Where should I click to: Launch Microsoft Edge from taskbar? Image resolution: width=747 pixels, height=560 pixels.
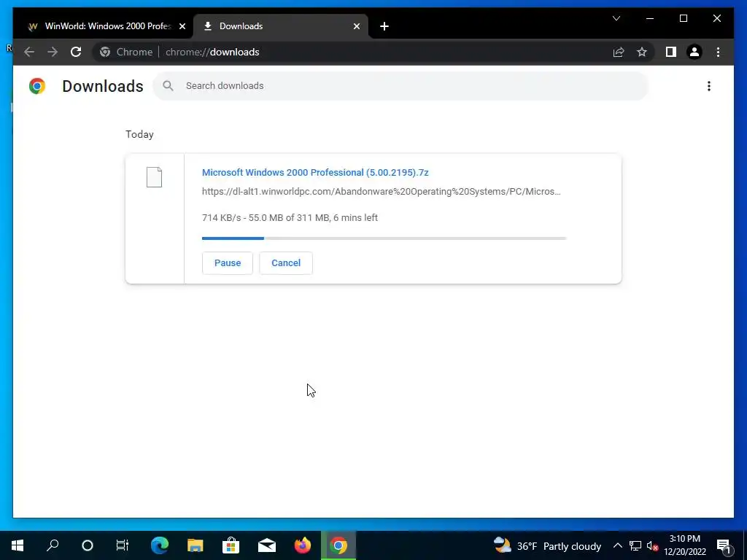point(160,545)
